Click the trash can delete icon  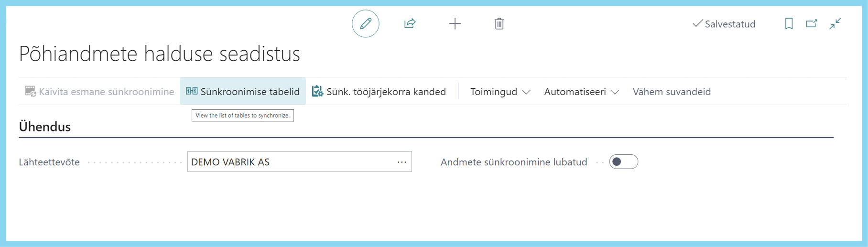tap(499, 23)
